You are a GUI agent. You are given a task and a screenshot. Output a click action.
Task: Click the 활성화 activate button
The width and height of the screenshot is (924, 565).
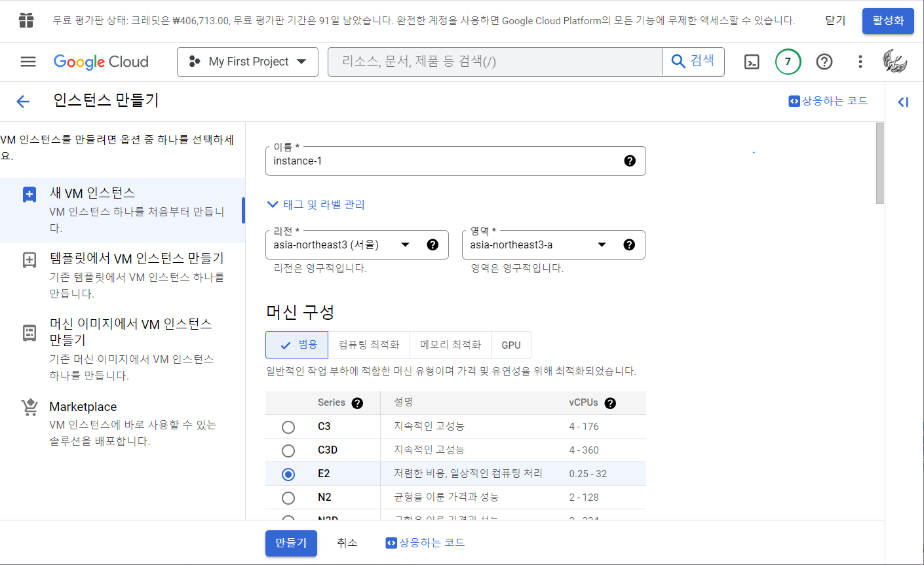[888, 21]
